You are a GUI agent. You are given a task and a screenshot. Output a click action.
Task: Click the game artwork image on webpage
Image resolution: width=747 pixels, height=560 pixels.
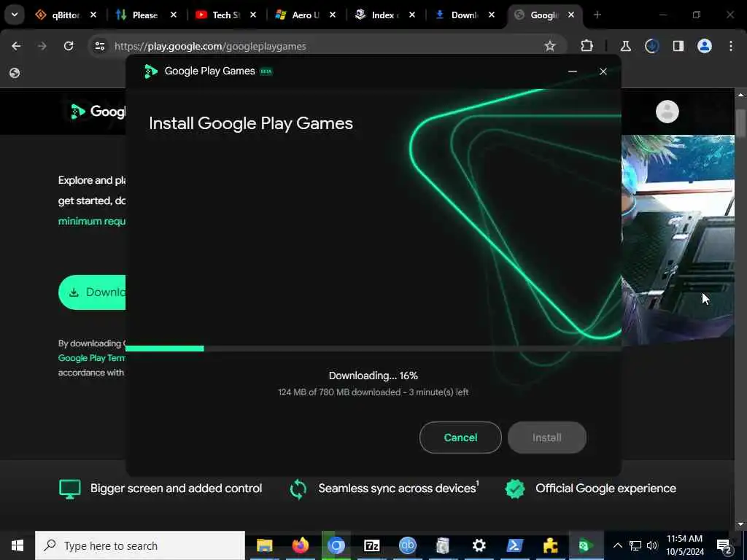(x=678, y=239)
